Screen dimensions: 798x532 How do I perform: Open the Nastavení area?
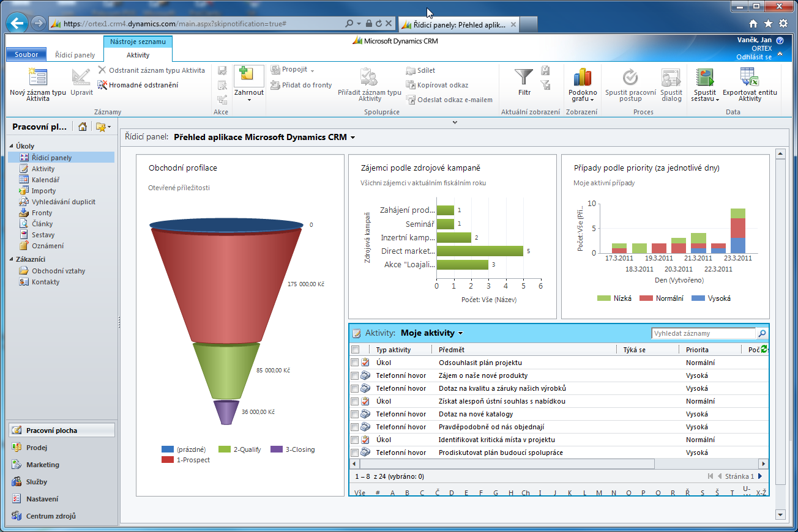pyautogui.click(x=42, y=499)
